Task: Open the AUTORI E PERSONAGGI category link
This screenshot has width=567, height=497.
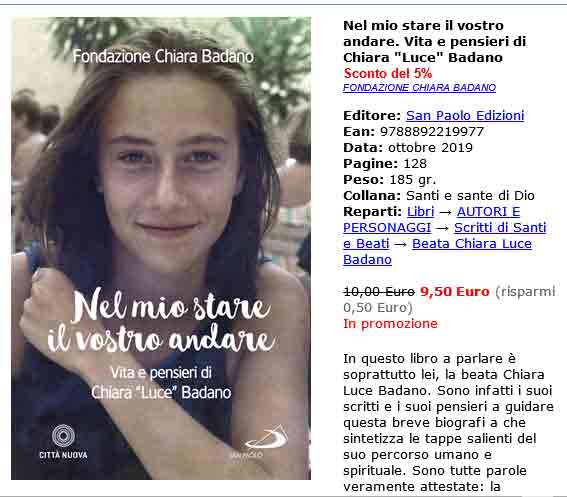Action: [x=432, y=220]
